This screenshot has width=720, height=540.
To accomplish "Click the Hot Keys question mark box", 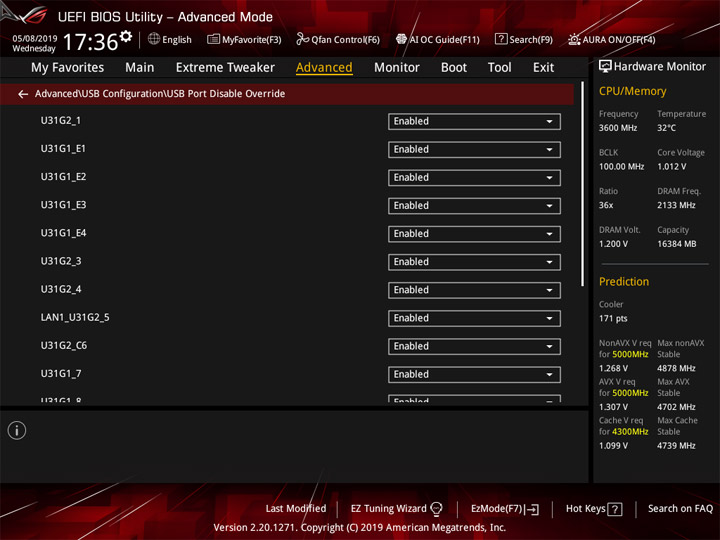I will [615, 509].
